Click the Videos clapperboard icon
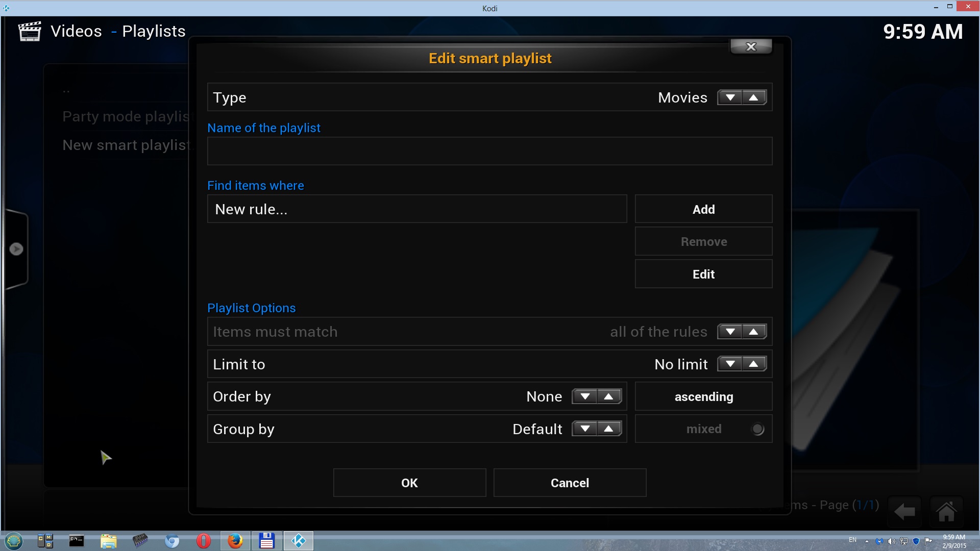Viewport: 980px width, 551px height. pyautogui.click(x=30, y=32)
